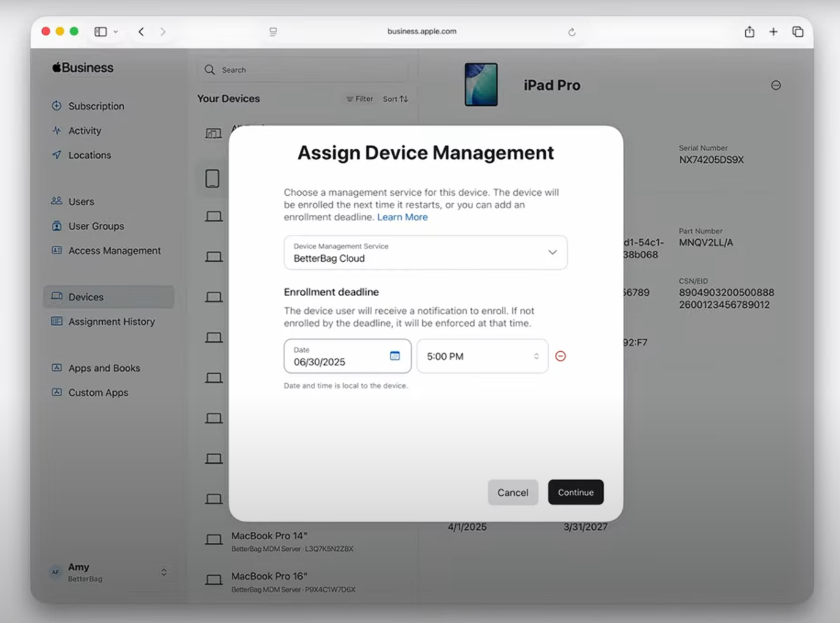The image size is (840, 623).
Task: Open a new tab with plus icon
Action: [x=773, y=32]
